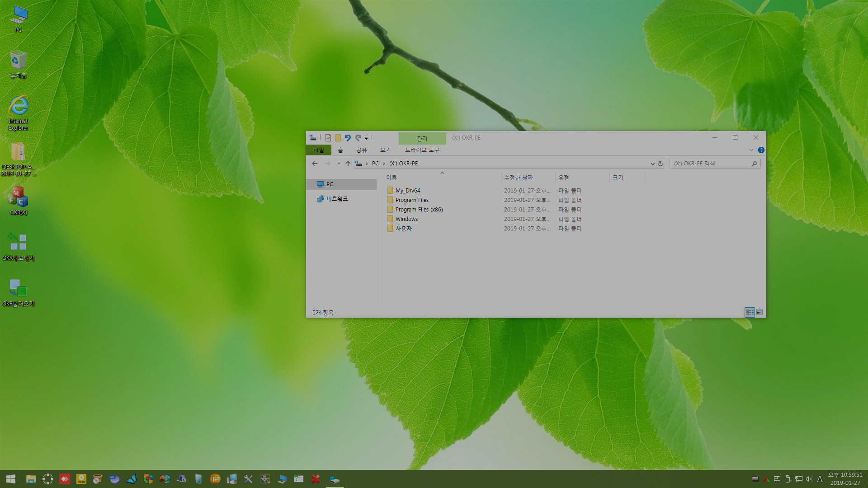Switch to the 보기 ribbon tab

[x=385, y=150]
